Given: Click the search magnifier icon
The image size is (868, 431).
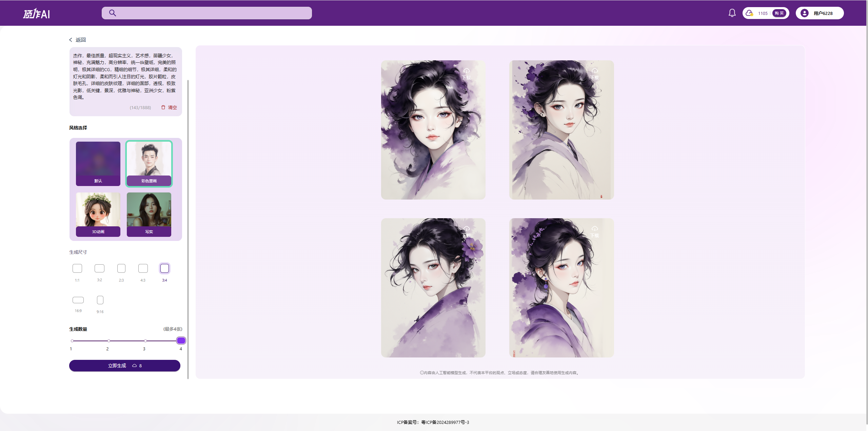Looking at the screenshot, I should (x=113, y=13).
